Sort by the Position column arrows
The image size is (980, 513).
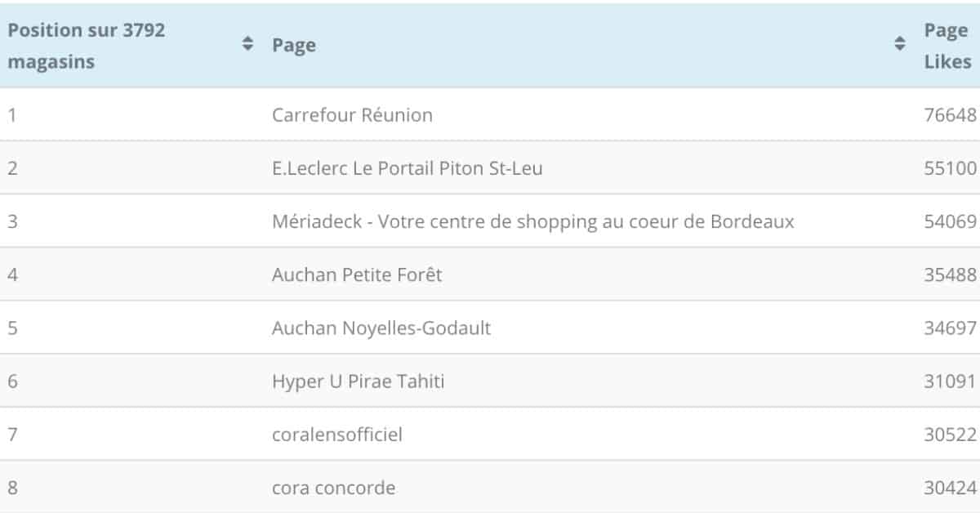[248, 44]
